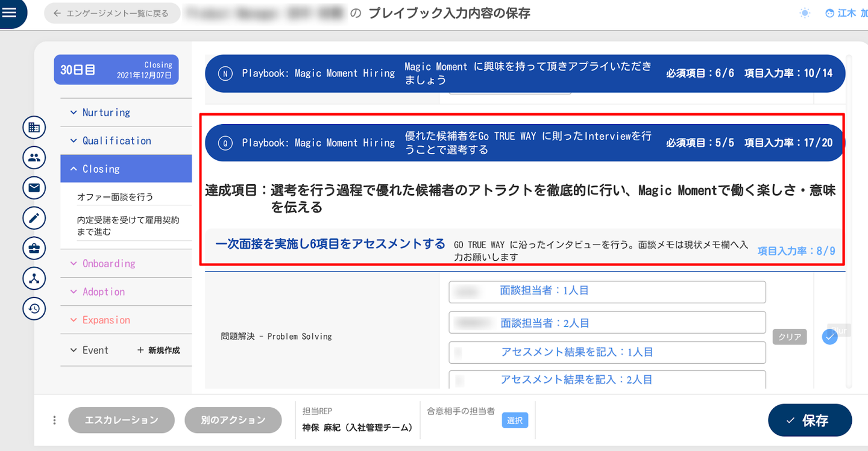Open the network share sidebar icon

click(34, 278)
